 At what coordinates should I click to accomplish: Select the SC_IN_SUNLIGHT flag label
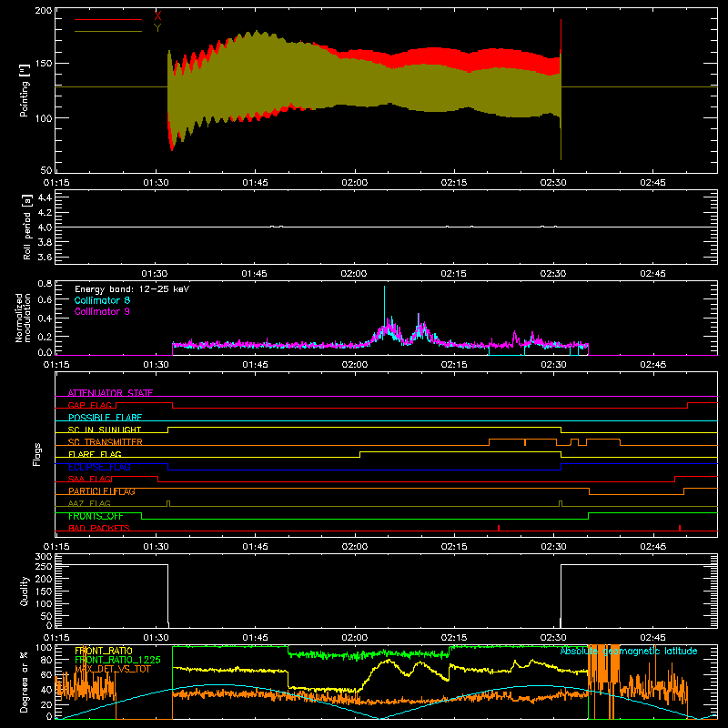[x=105, y=430]
